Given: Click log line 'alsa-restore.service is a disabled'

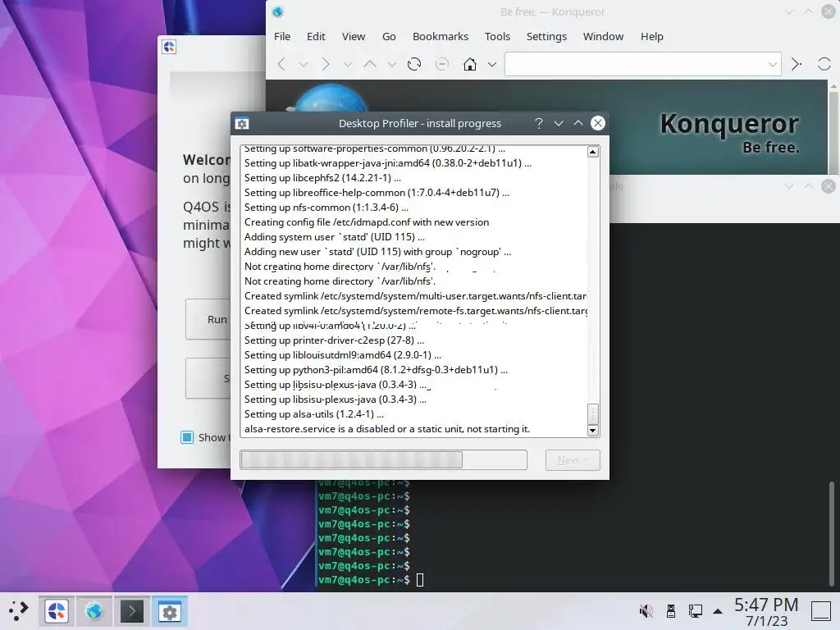Looking at the screenshot, I should pyautogui.click(x=387, y=429).
